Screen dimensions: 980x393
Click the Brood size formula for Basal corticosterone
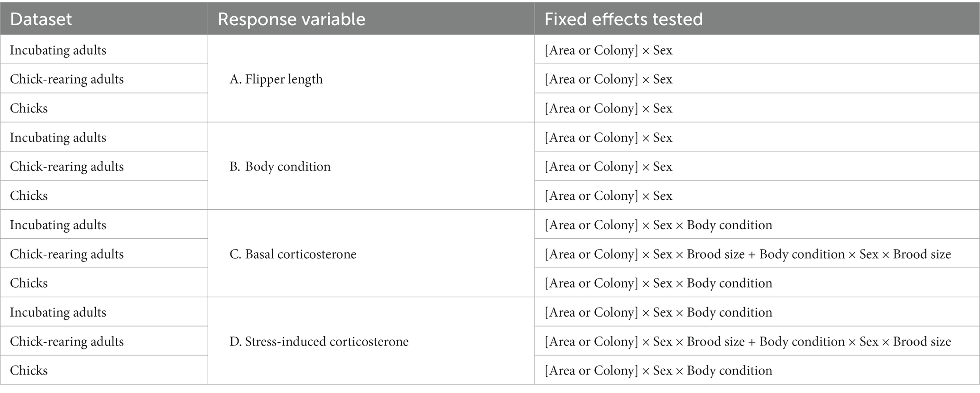coord(748,254)
